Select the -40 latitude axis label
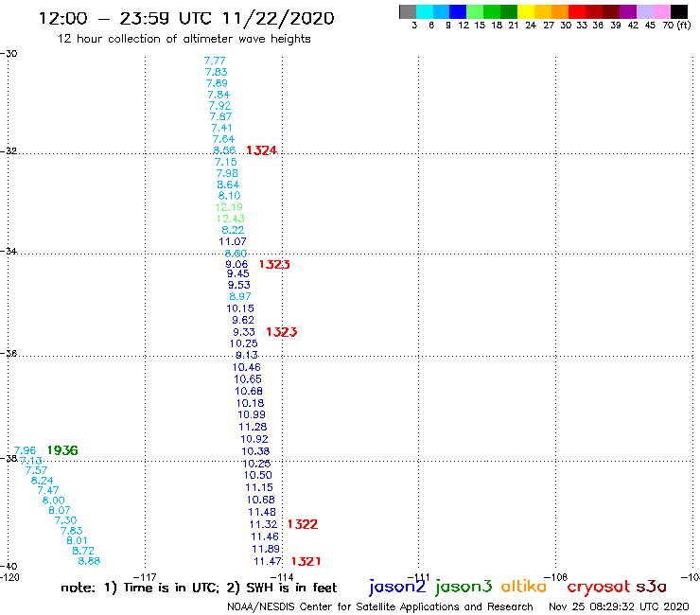The image size is (700, 615). point(9,567)
